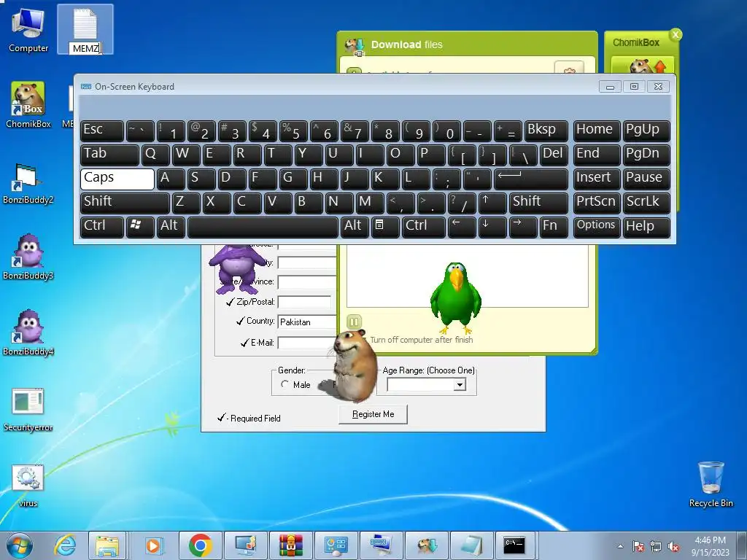Click the M key
The image size is (747, 560).
click(x=370, y=203)
